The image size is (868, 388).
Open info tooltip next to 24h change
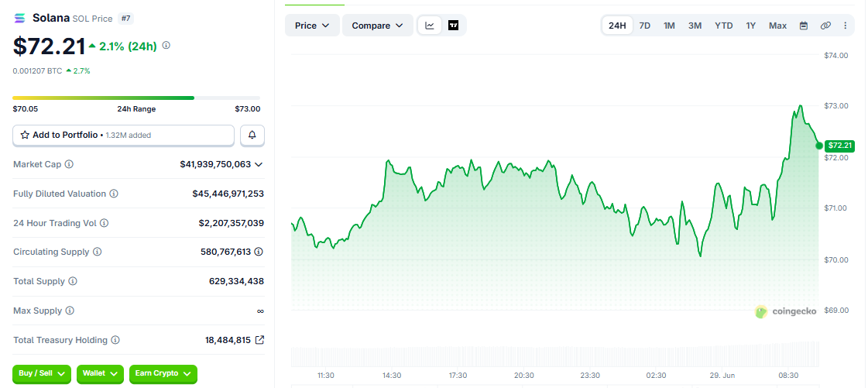[x=166, y=46]
